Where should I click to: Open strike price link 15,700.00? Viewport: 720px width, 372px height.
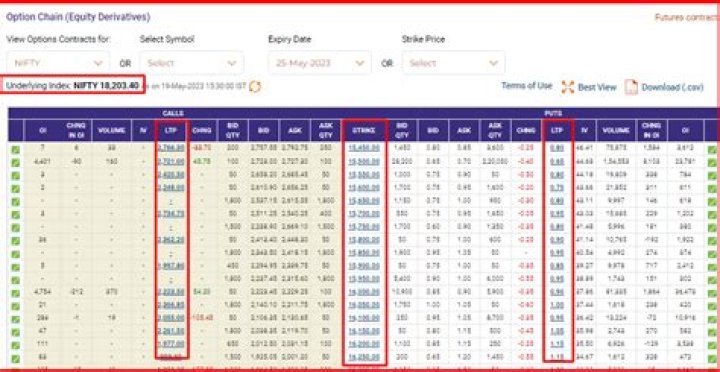364,214
